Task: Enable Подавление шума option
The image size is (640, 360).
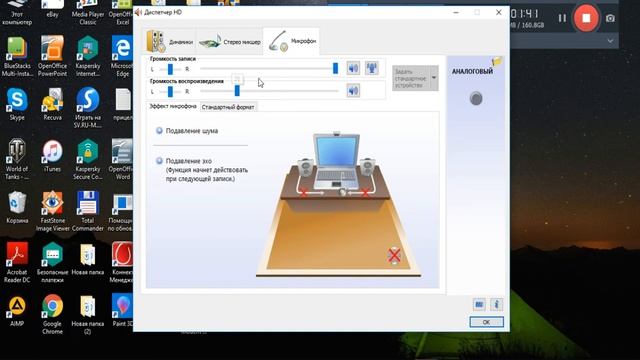Action: click(159, 131)
